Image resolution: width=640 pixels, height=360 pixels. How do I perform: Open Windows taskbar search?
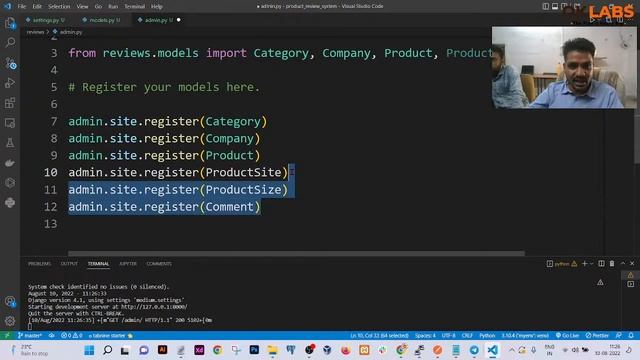[x=107, y=350]
